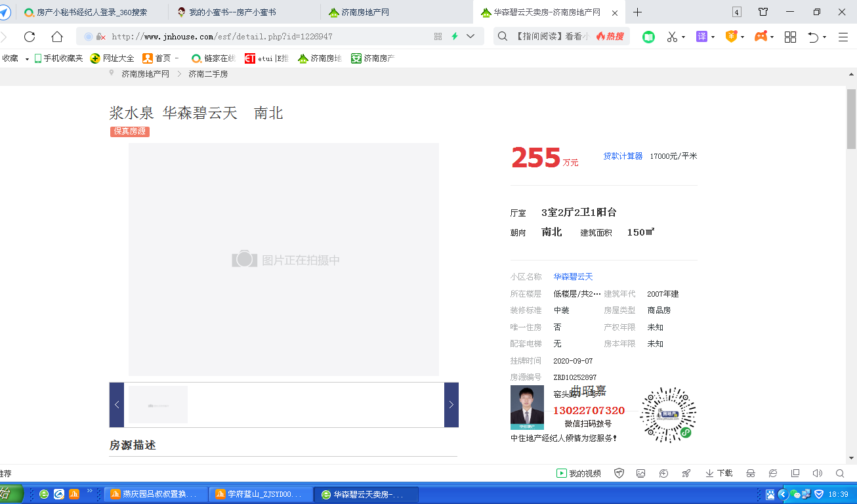Switch to the 济南房地产网 tab
Viewport: 857px width, 504px height.
click(364, 11)
